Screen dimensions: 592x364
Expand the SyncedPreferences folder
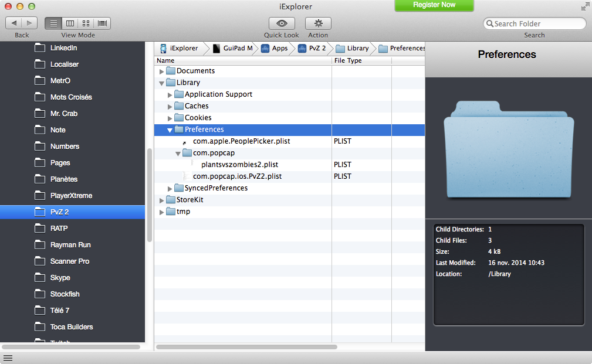[170, 189]
